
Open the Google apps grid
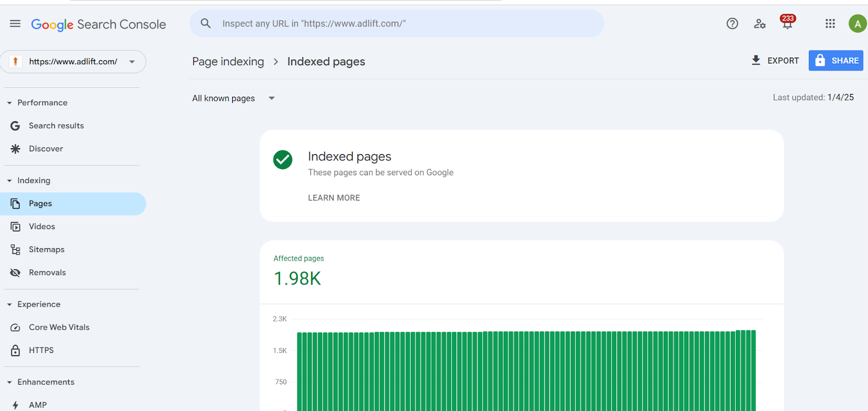(830, 23)
